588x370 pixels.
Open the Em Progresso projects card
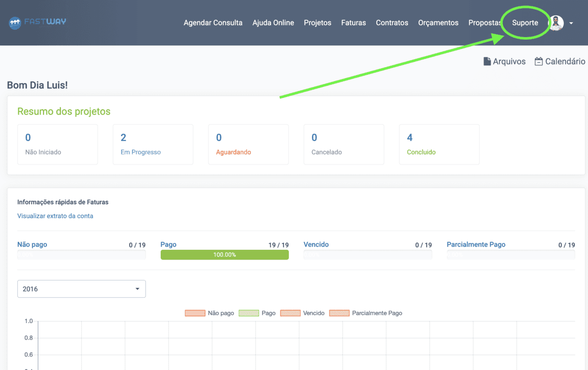[153, 144]
